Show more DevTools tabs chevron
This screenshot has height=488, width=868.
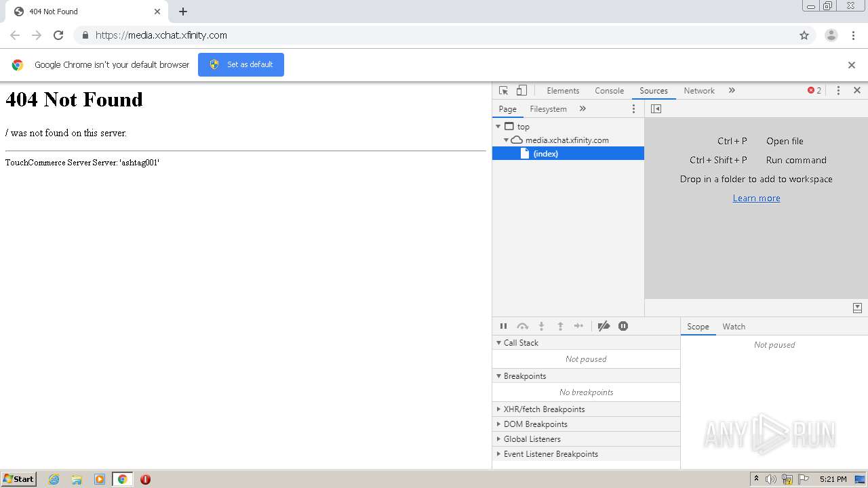732,90
